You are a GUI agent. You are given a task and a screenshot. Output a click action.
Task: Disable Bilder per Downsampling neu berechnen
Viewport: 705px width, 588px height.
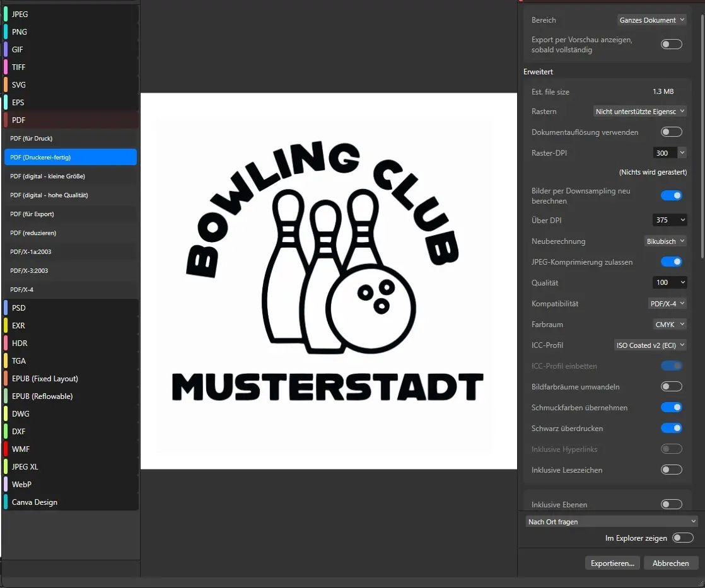pos(672,195)
